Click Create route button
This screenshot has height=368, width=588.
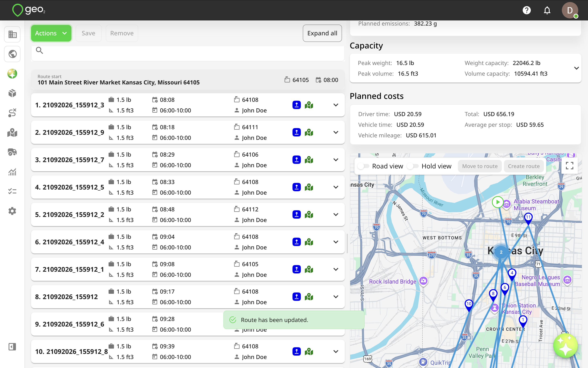click(524, 166)
